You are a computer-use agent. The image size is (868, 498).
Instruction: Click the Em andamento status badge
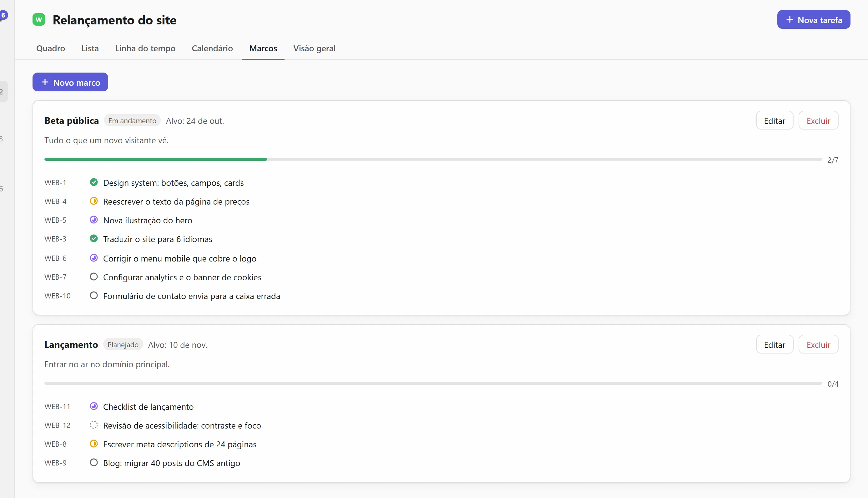(x=132, y=121)
